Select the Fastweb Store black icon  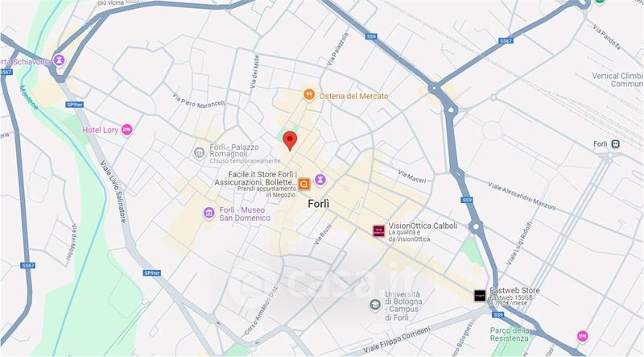point(479,295)
